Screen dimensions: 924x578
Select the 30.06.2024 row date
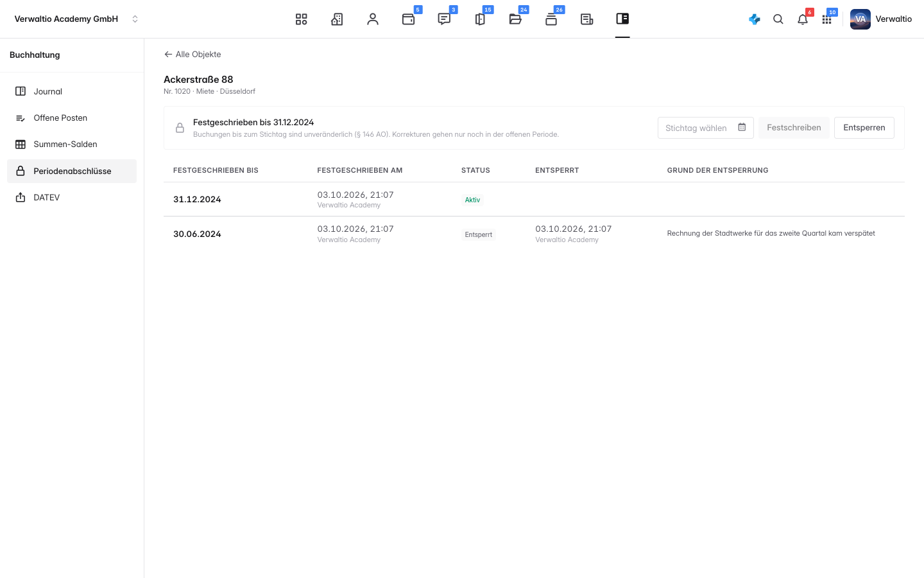pyautogui.click(x=197, y=234)
